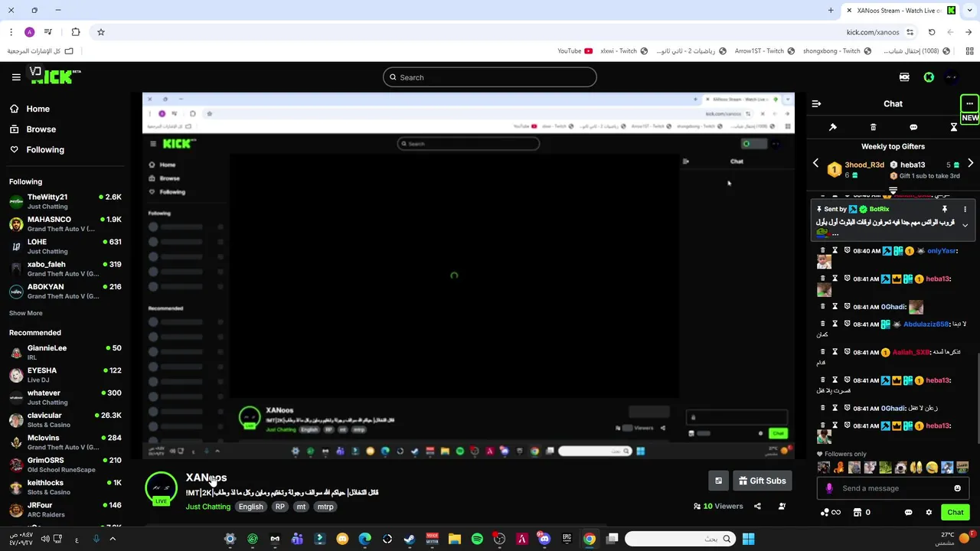Open the Kick hamburger sidebar menu
The image size is (980, 551).
tap(16, 77)
